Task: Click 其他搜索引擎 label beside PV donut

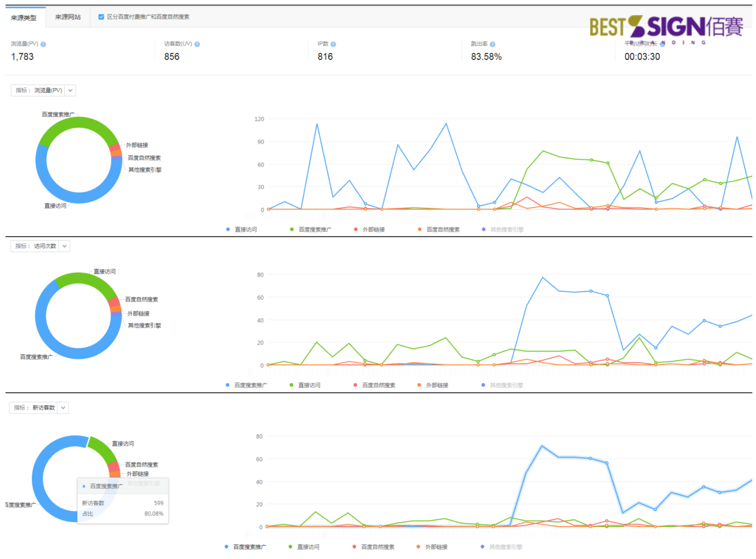Action: (x=145, y=170)
